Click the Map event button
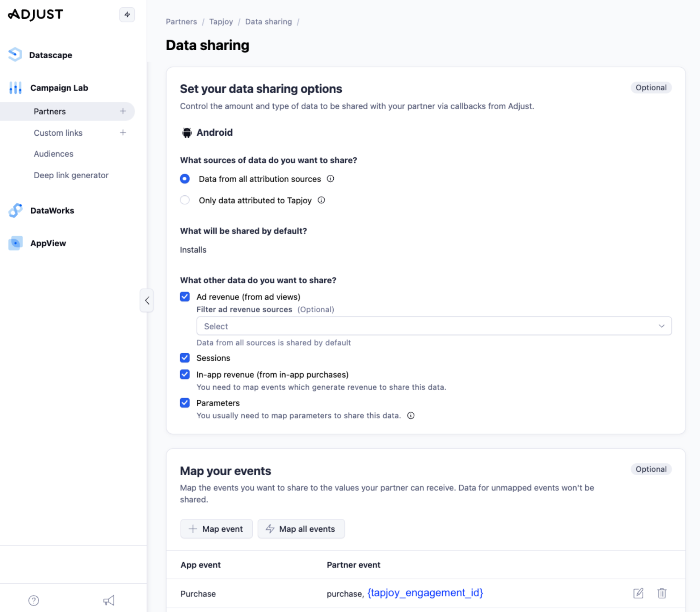The height and width of the screenshot is (612, 700). point(216,529)
